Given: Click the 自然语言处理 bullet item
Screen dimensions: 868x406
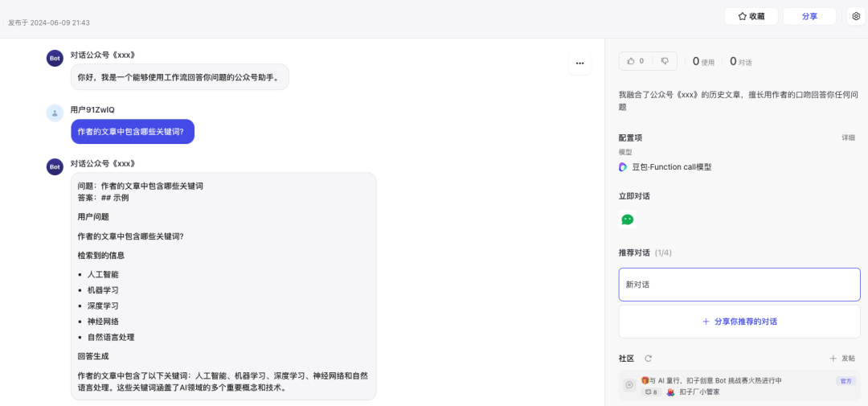Looking at the screenshot, I should click(111, 337).
